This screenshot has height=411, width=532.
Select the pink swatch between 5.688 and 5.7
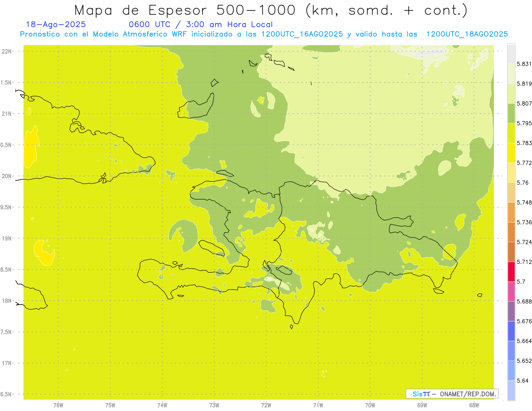pos(511,291)
